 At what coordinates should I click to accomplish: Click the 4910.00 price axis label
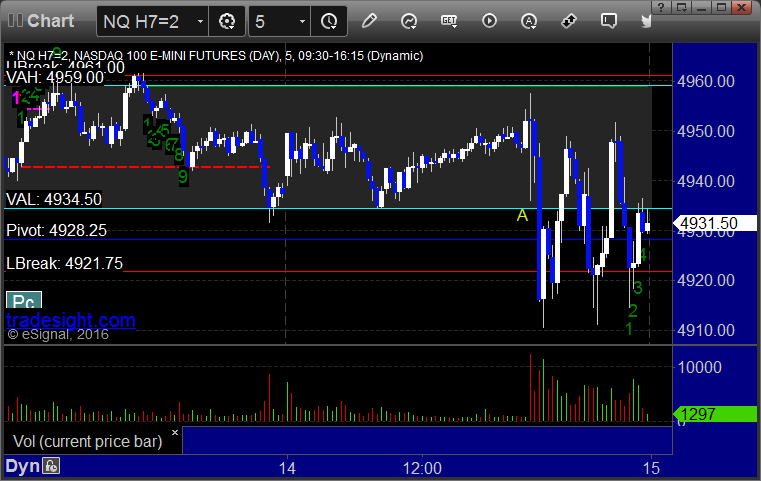pos(706,331)
